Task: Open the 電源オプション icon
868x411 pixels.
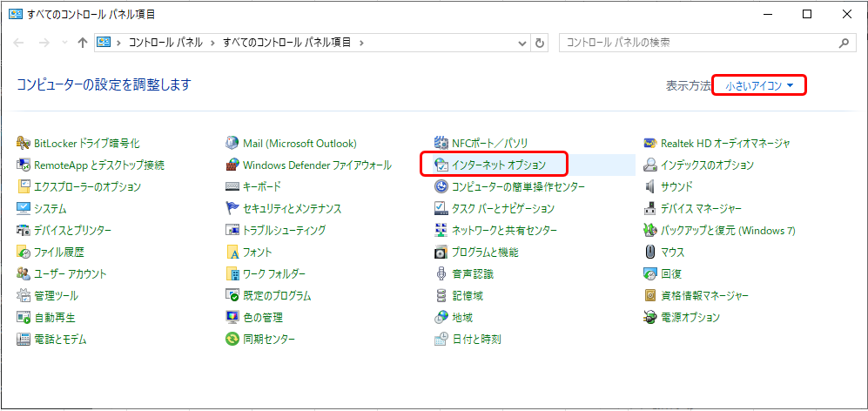Action: point(650,318)
